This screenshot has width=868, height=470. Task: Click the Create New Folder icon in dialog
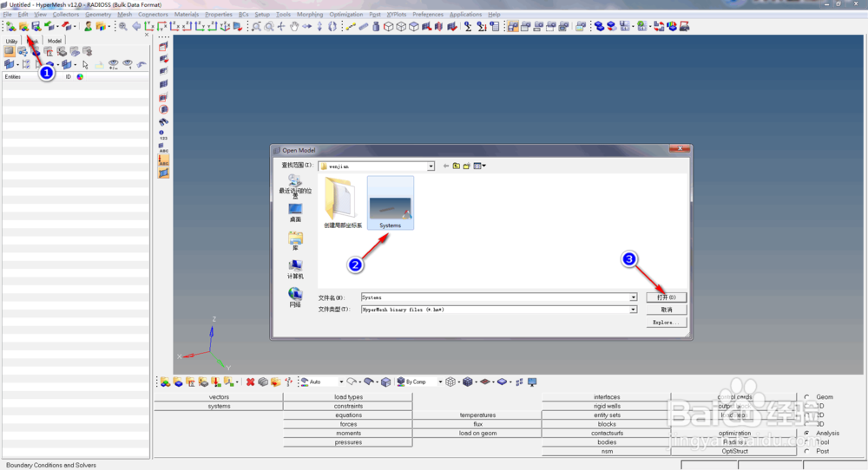coord(467,166)
